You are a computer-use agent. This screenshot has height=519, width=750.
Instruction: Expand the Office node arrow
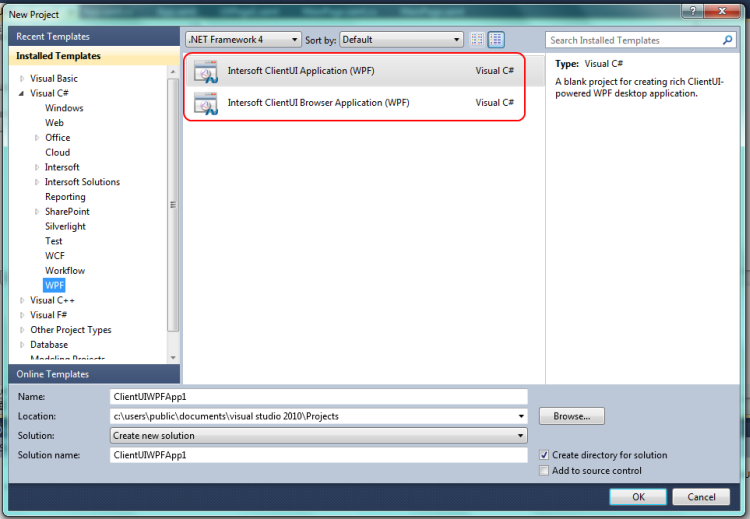37,138
